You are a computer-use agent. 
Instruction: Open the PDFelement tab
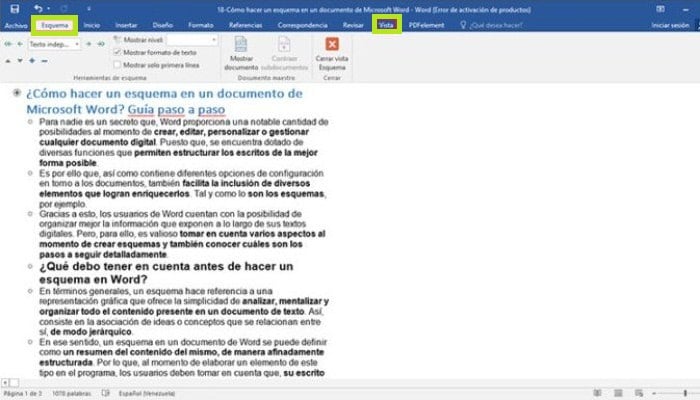[426, 25]
